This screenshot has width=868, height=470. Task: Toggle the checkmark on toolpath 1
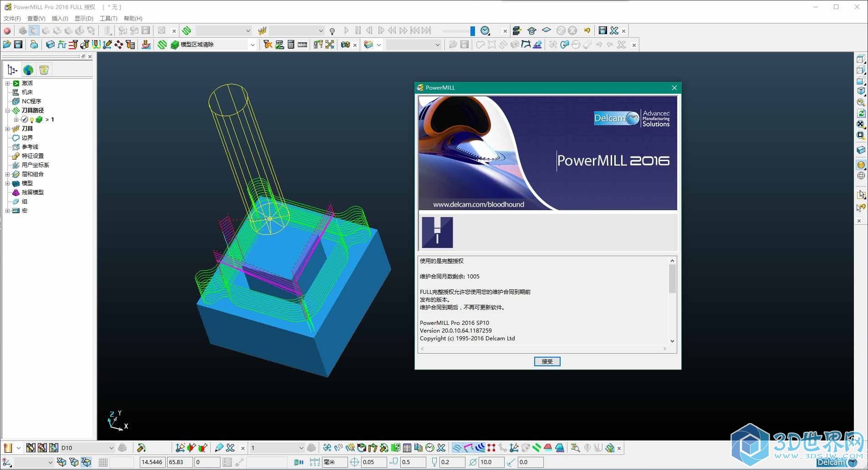point(25,120)
